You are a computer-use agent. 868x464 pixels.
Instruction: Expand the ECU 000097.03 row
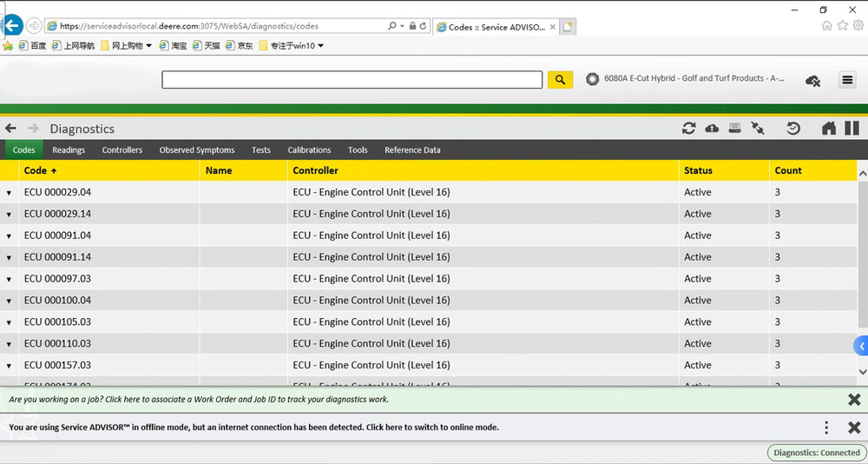10,280
